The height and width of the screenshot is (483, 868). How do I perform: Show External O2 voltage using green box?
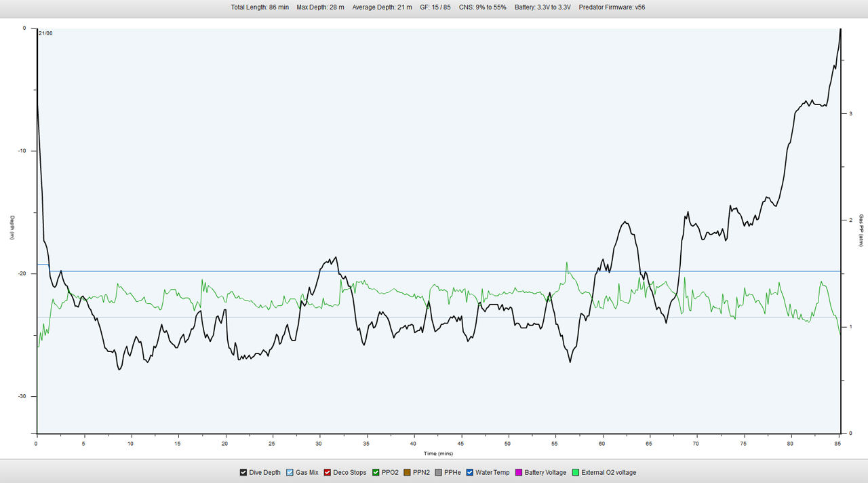[x=576, y=473]
